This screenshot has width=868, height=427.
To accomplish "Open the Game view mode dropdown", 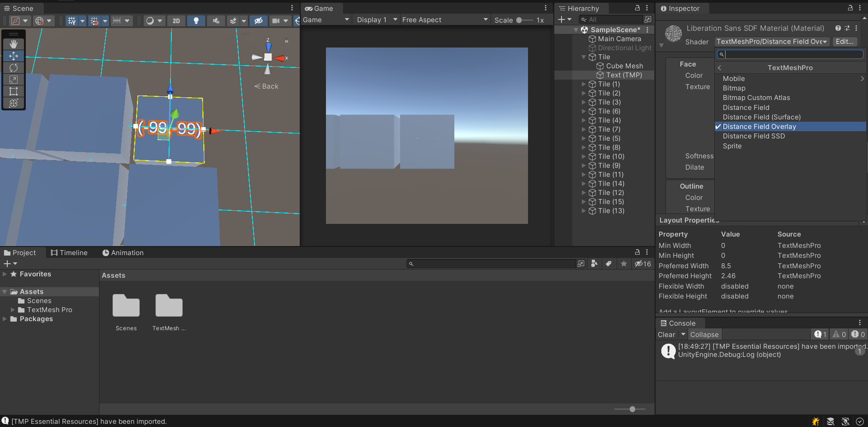I will point(326,20).
